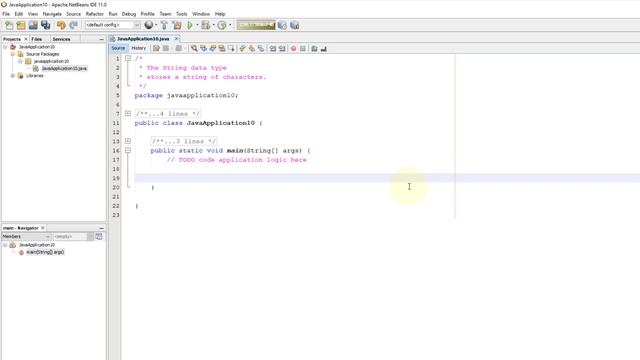
Task: Click the Debug Project toolbar icon
Action: pos(205,25)
